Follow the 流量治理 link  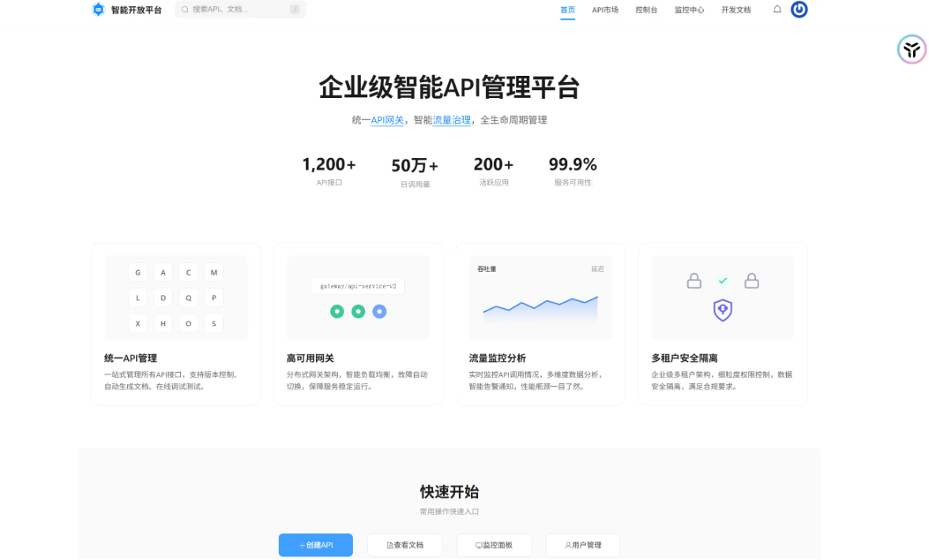(452, 120)
